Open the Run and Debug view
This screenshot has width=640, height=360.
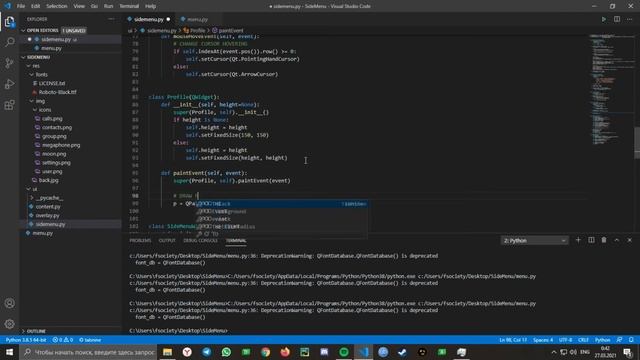pos(9,84)
